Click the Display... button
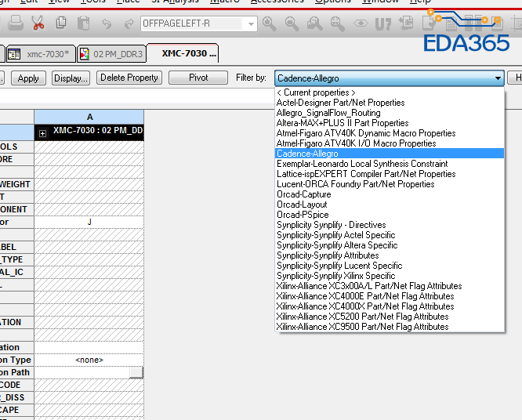Screen dimensions: 522x420 (x=71, y=78)
